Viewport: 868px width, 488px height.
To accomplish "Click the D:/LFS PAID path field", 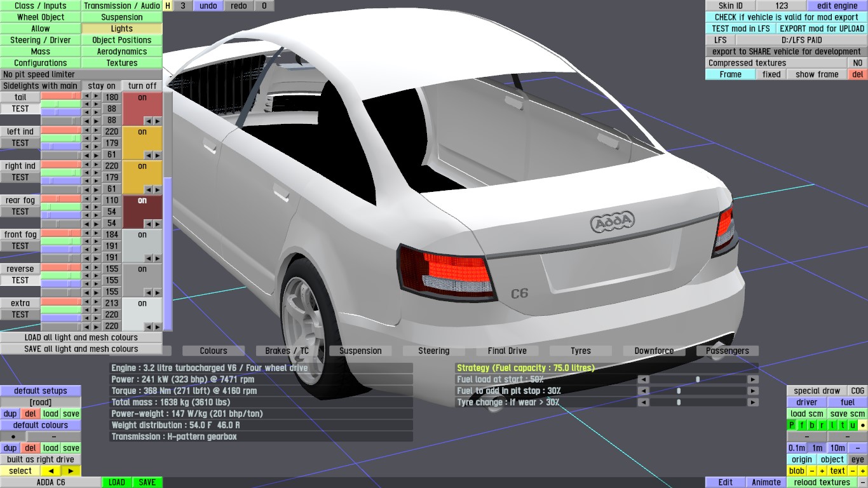I will pos(801,40).
